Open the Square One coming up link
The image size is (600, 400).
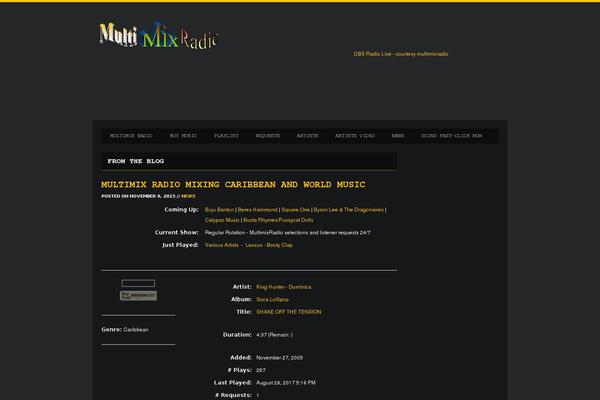[x=295, y=210]
